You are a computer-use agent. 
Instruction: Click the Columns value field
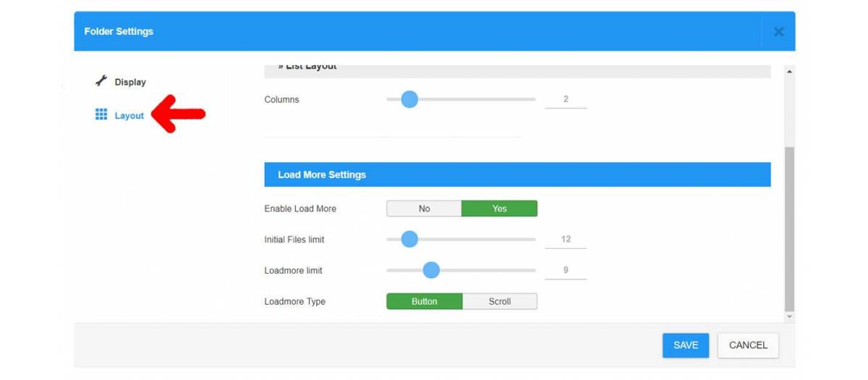tap(566, 99)
